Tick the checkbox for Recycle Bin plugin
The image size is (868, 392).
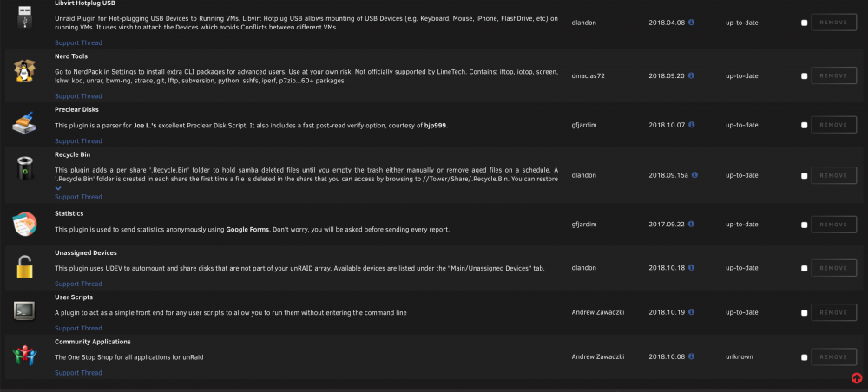[805, 176]
